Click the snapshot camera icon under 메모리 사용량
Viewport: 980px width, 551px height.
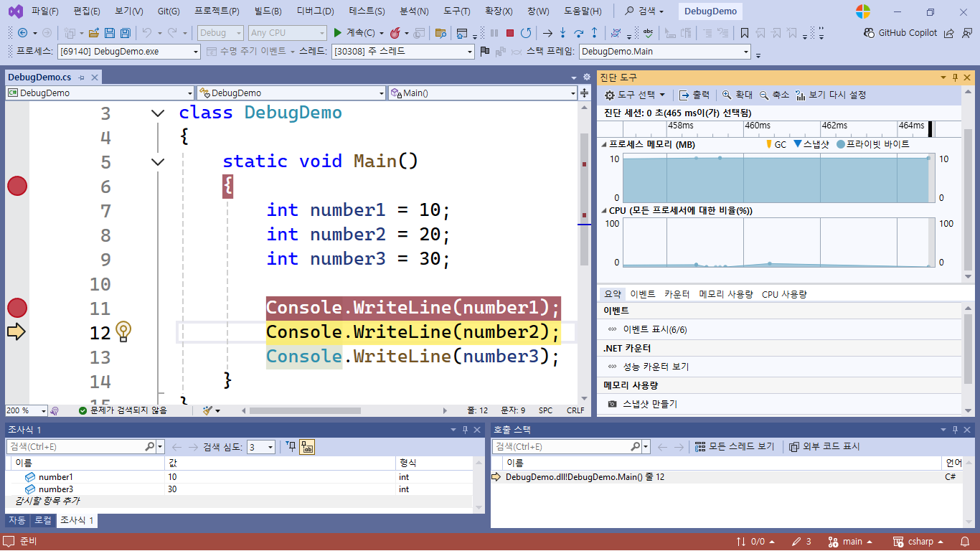612,404
